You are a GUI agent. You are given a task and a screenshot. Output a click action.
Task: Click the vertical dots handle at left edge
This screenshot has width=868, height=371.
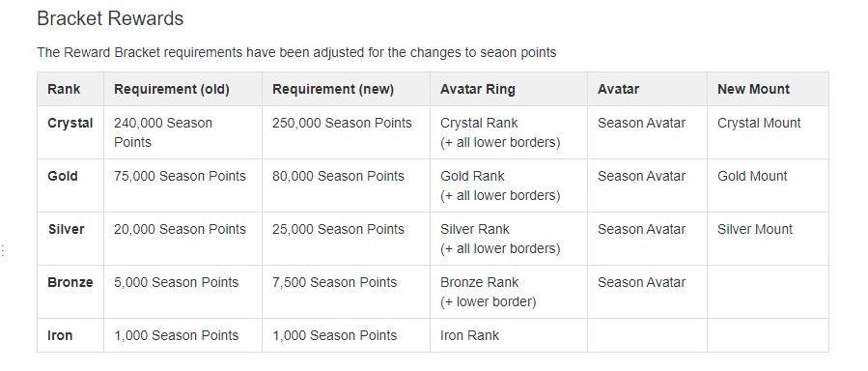[x=3, y=250]
